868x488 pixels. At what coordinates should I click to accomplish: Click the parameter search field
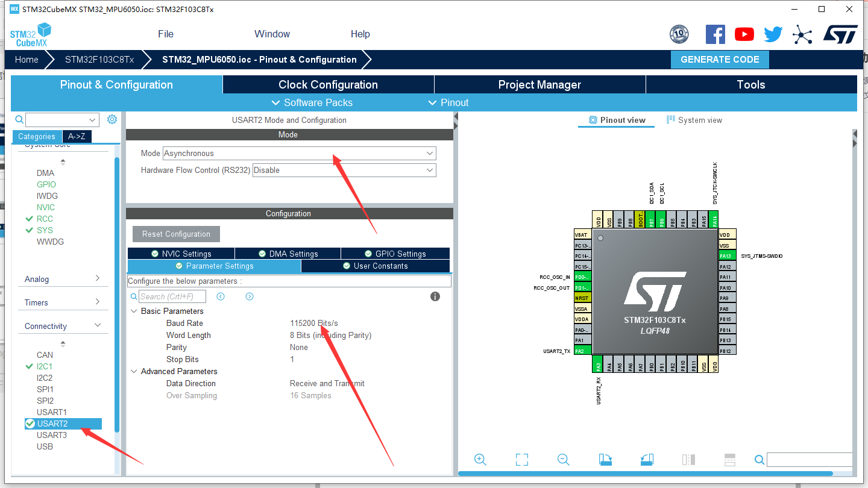(172, 296)
